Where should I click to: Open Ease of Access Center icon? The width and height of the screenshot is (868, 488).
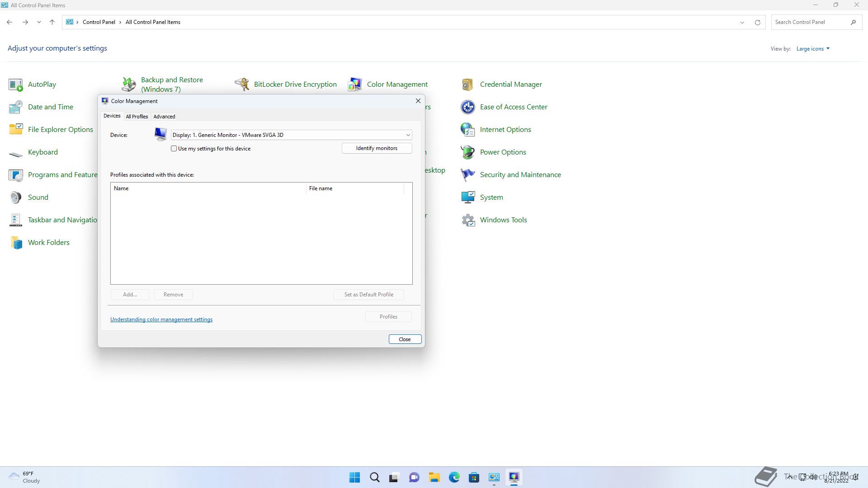click(x=467, y=107)
